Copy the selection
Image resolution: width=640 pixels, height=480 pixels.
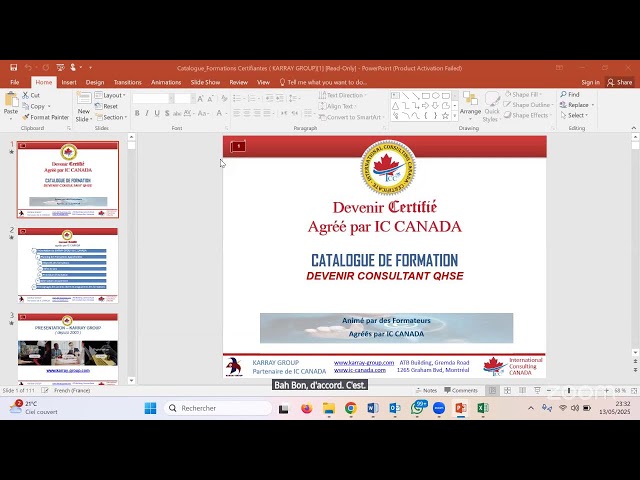pos(36,106)
